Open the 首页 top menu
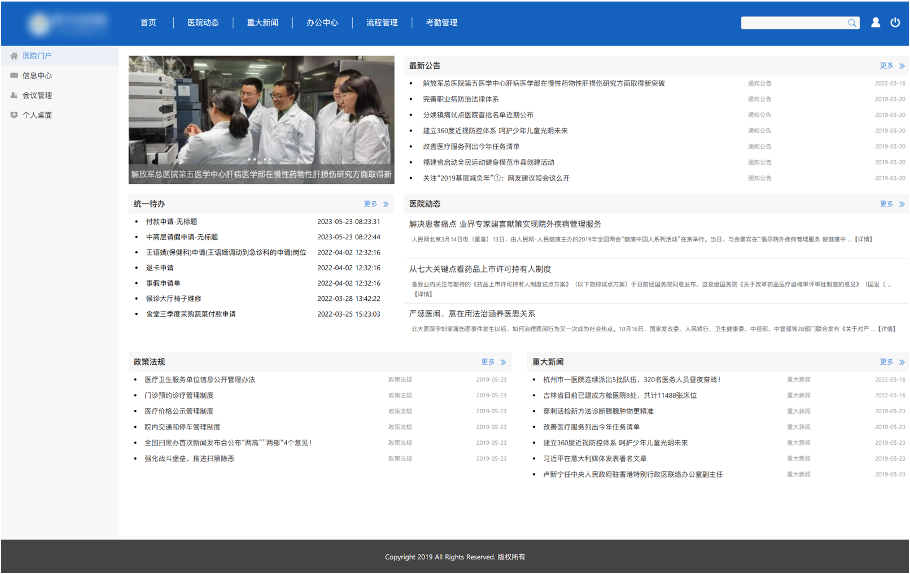910x574 pixels. 149,23
